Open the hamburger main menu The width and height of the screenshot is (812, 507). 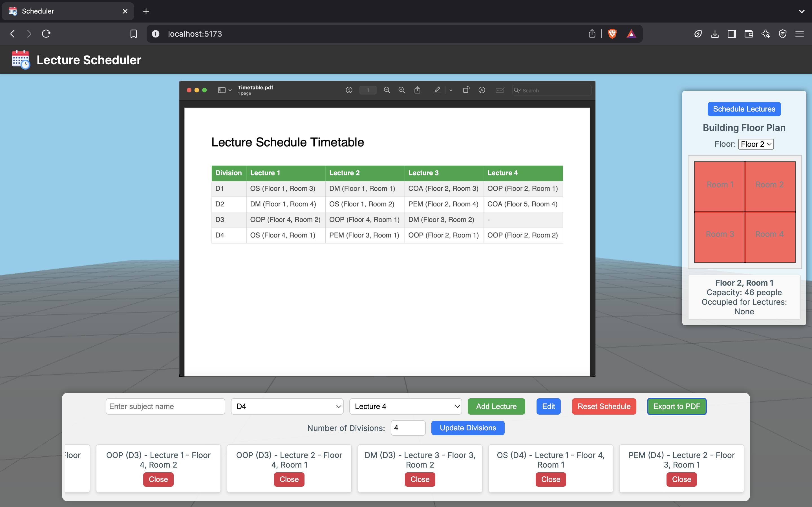click(799, 34)
